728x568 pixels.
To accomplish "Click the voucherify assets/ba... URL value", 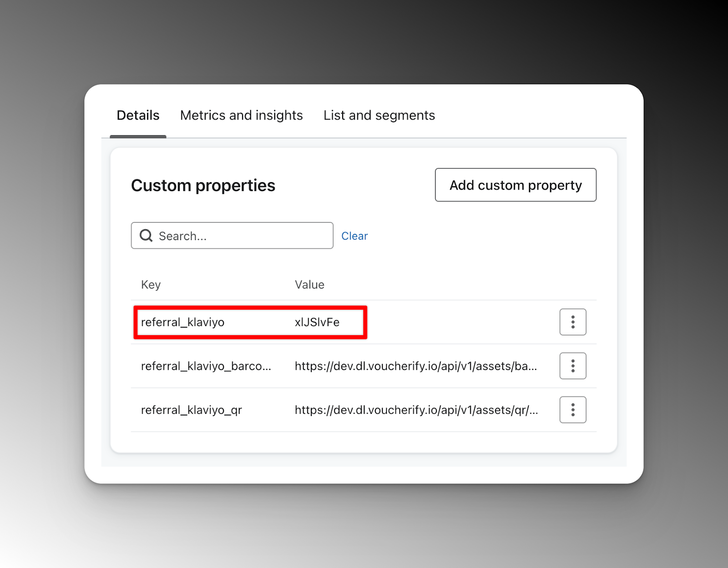I will pos(415,366).
